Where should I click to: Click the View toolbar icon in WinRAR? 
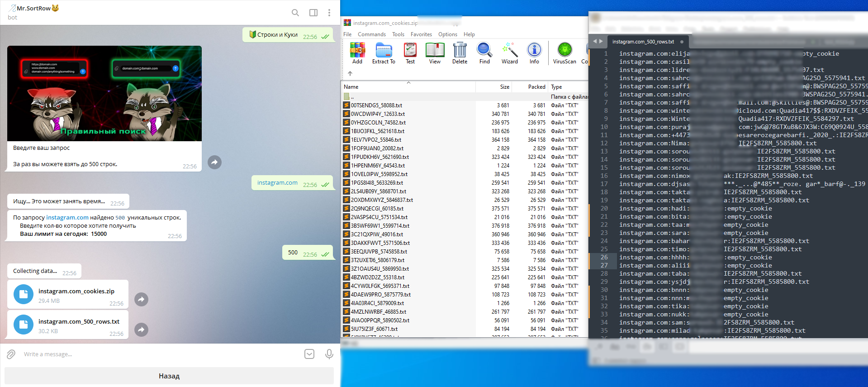click(x=435, y=53)
